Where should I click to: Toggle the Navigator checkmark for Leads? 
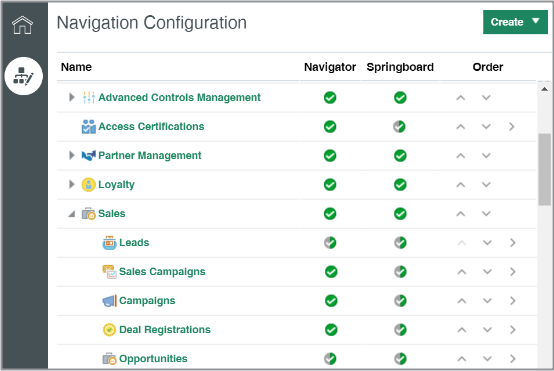pyautogui.click(x=330, y=243)
